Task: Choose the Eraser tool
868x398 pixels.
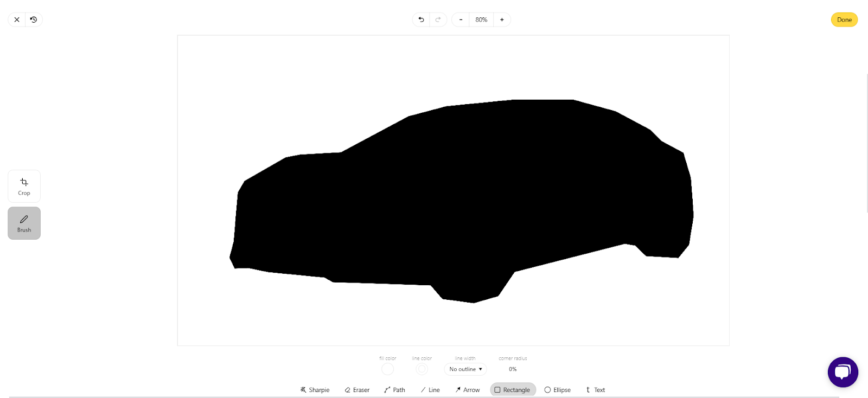Action: (357, 390)
